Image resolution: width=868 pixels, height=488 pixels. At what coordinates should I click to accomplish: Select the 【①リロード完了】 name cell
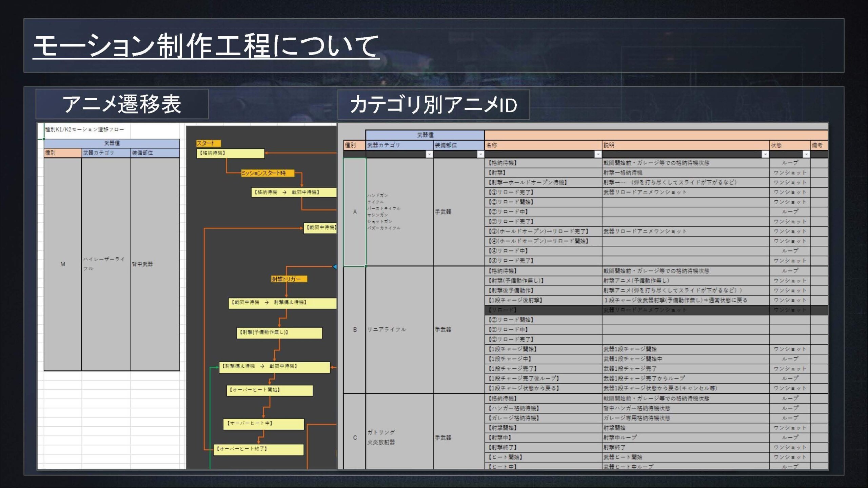click(543, 192)
